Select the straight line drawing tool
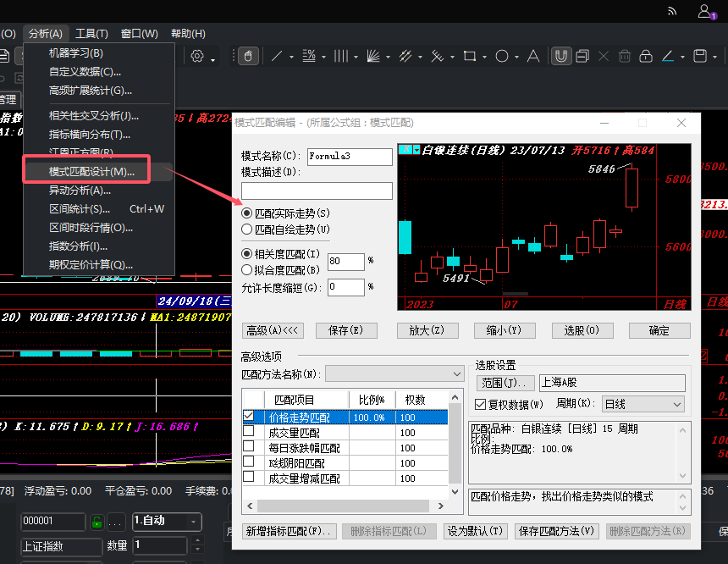Viewport: 728px width, 564px height. [x=277, y=56]
